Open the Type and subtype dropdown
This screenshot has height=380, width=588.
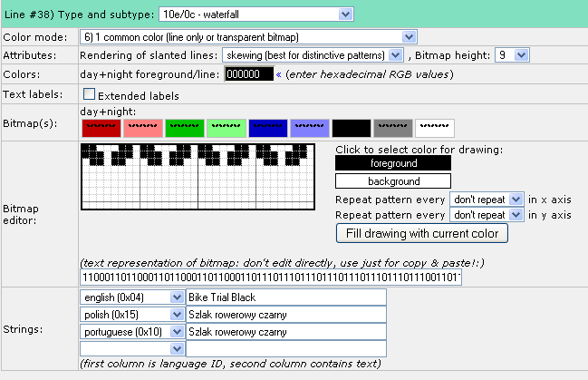255,14
